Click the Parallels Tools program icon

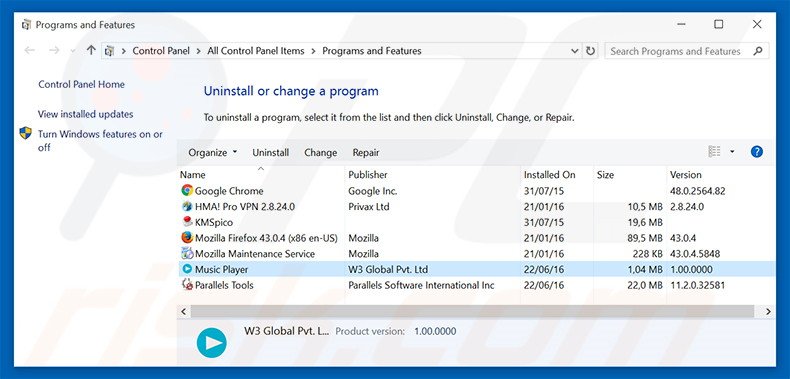pos(187,285)
